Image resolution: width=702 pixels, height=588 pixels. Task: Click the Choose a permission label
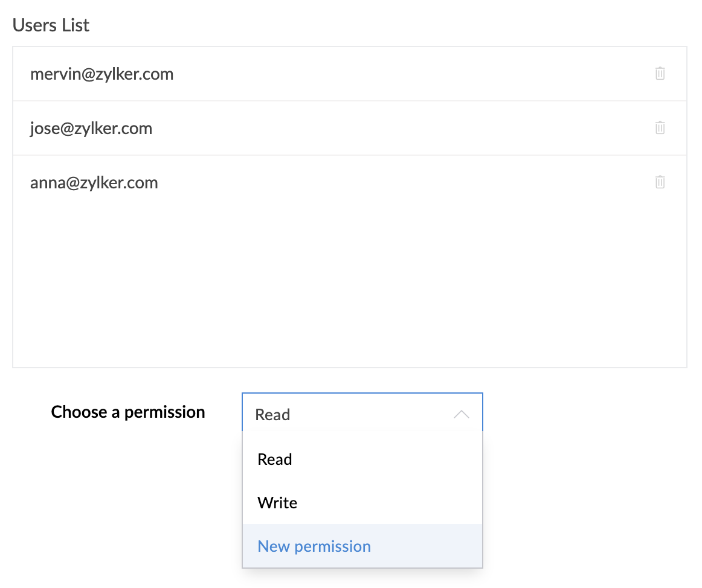coord(128,412)
